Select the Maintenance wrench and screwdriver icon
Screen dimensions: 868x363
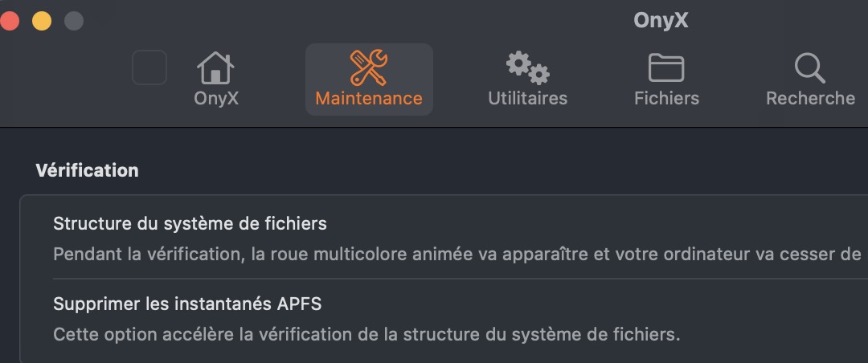(369, 67)
